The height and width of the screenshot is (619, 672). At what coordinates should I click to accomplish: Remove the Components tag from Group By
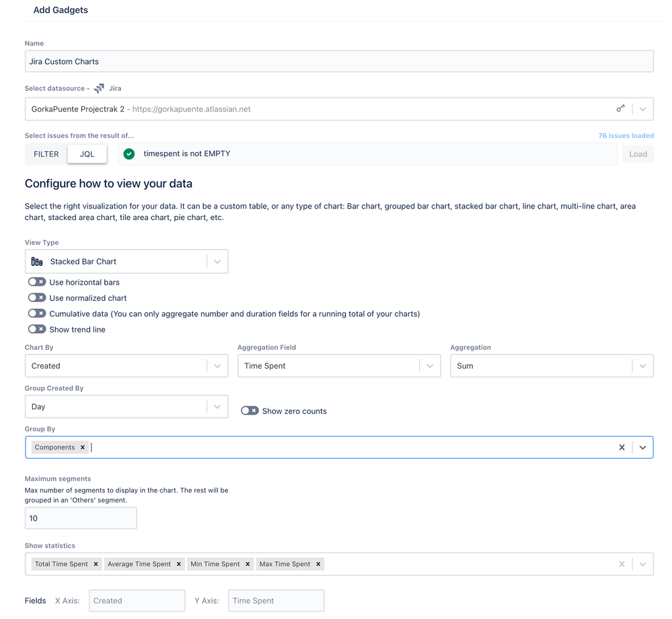coord(83,447)
